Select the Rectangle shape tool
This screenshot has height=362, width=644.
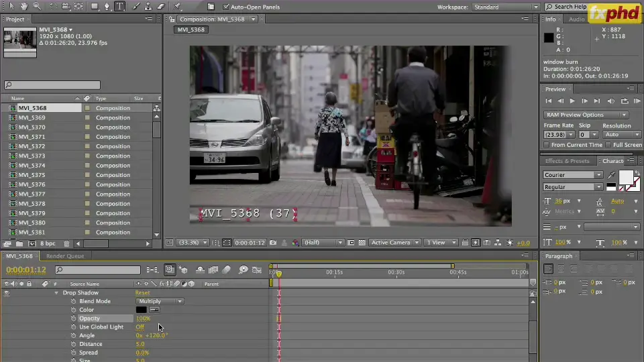[x=95, y=6]
